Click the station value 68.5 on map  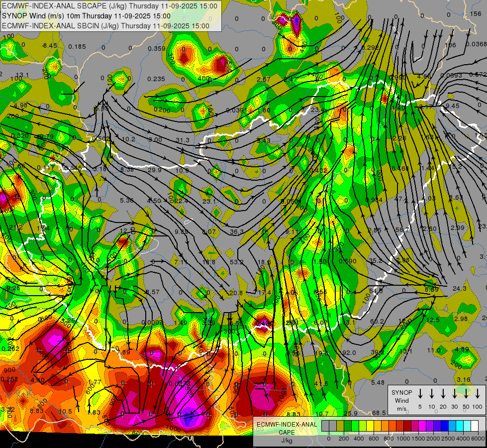point(379,413)
